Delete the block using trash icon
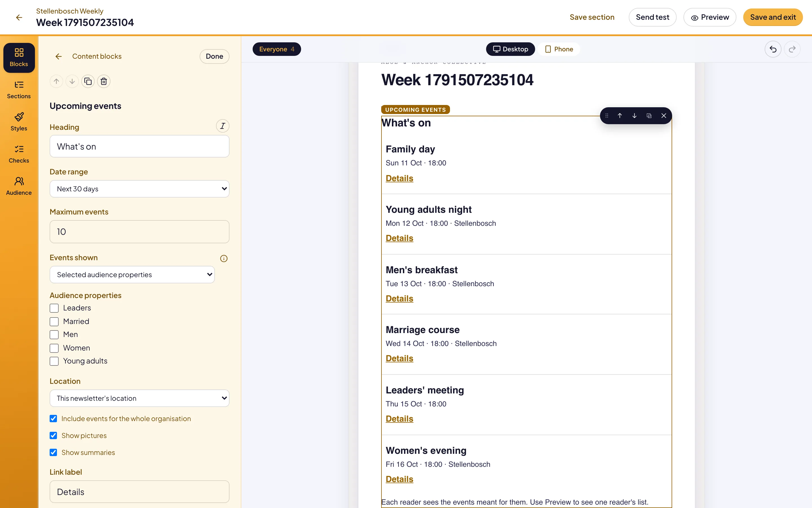The width and height of the screenshot is (812, 508). tap(104, 81)
